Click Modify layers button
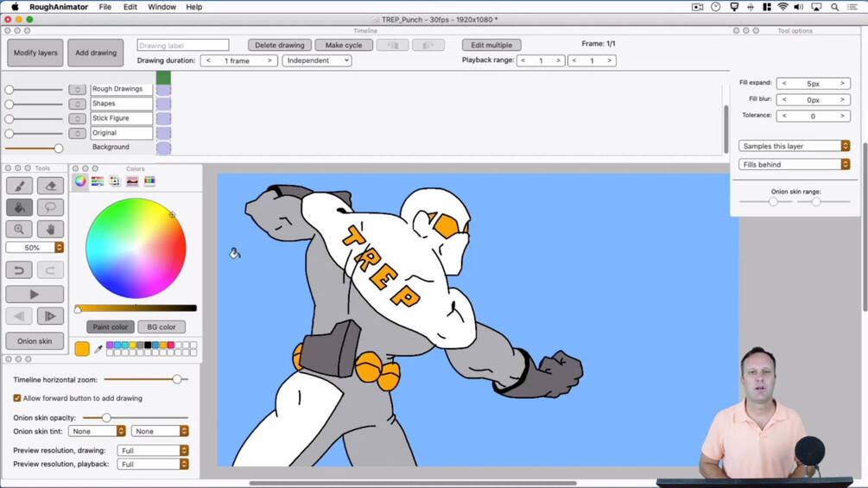Image resolution: width=868 pixels, height=488 pixels. pos(35,53)
